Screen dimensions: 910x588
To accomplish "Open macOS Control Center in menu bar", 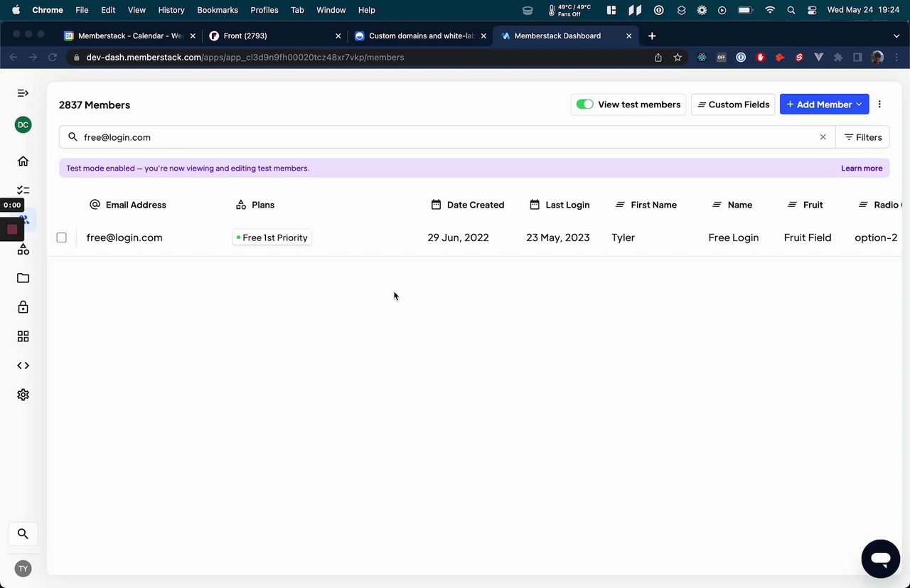I will (812, 10).
